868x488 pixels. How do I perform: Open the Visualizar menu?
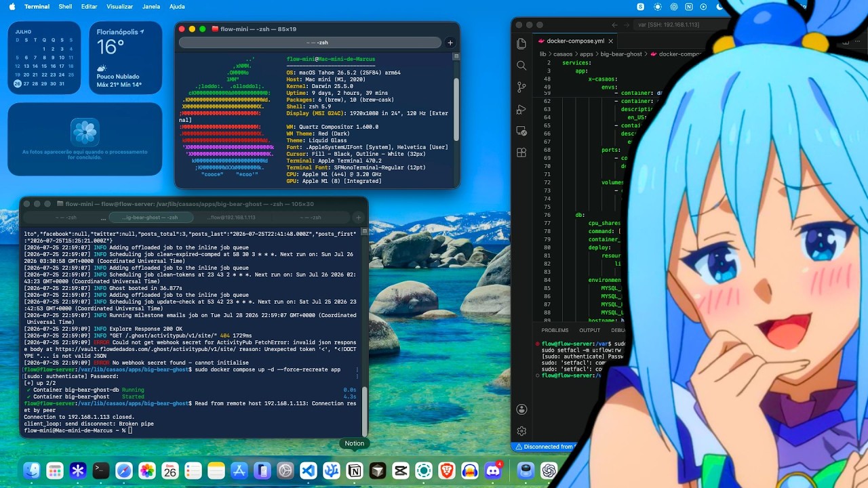coord(120,7)
